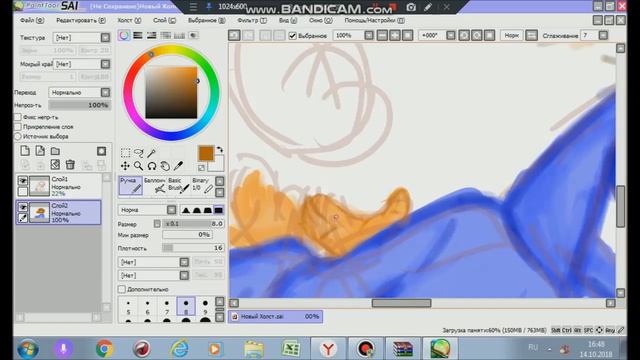
Task: Create a new raster layer
Action: click(25, 151)
